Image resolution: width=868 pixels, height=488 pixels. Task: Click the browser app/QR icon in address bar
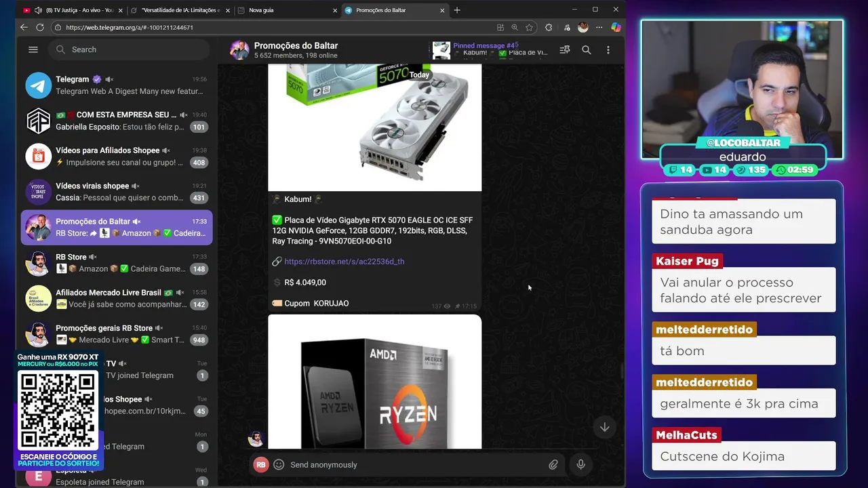coord(500,28)
